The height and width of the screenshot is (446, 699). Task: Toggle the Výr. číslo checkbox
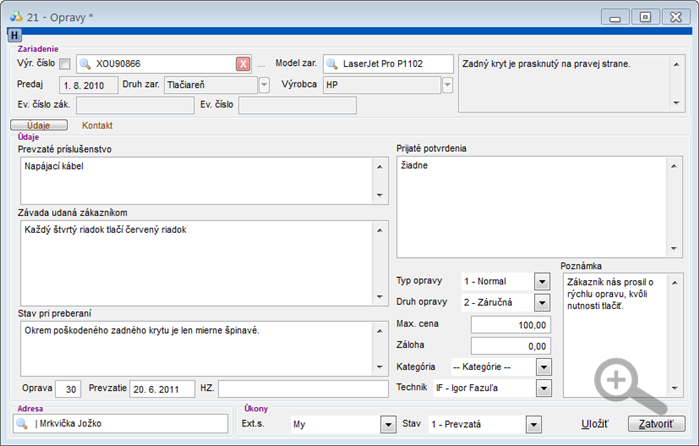coord(64,64)
